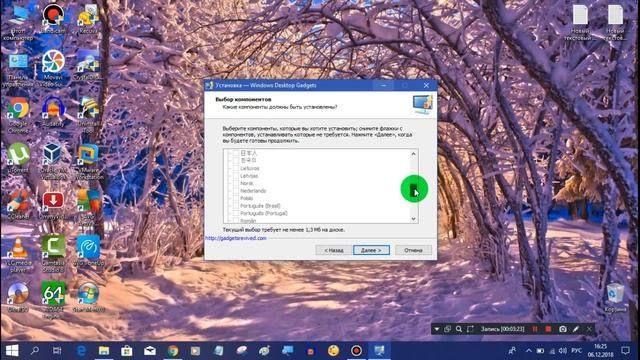Click the volume icon in system tray
The image size is (640, 360).
563,351
